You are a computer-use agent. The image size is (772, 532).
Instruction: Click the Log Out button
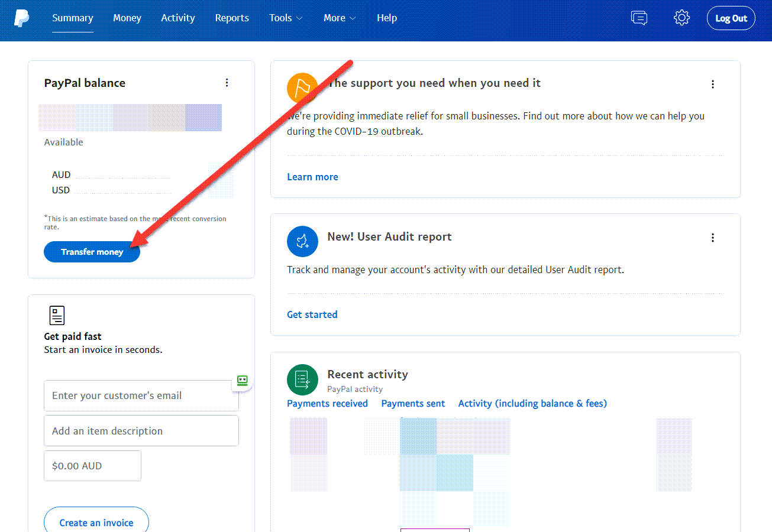(731, 18)
